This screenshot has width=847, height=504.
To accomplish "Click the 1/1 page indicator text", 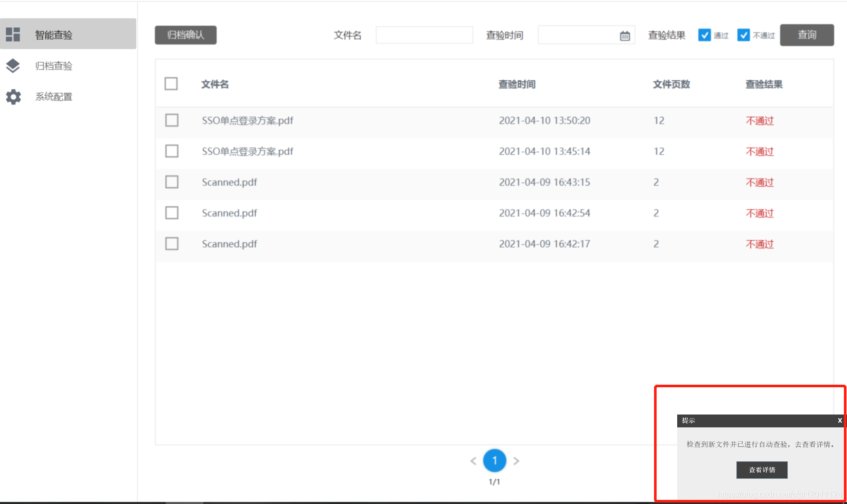I will click(494, 482).
